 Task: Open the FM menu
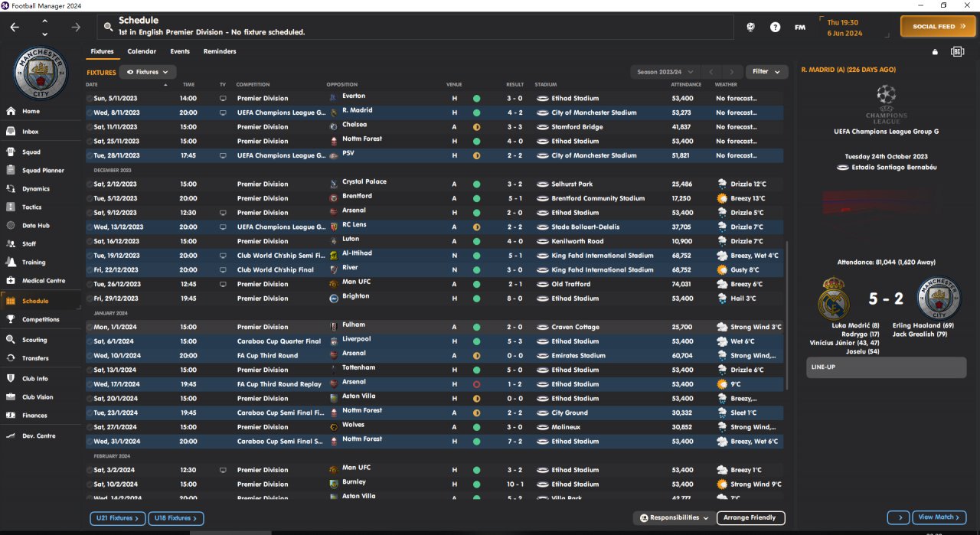pyautogui.click(x=800, y=27)
